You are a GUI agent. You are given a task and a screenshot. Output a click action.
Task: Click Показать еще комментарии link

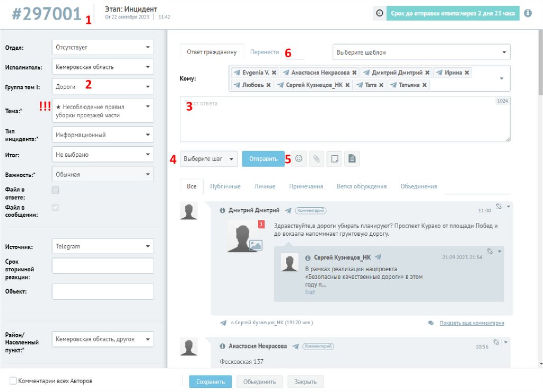pos(471,323)
